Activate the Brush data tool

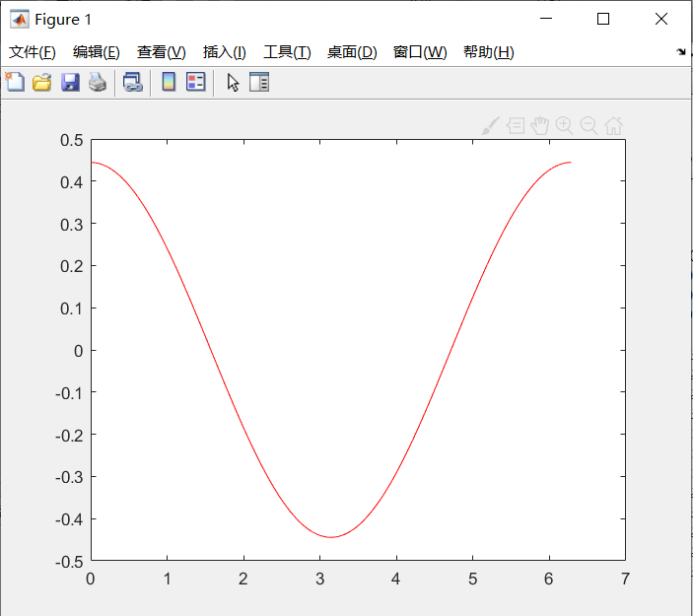coord(491,126)
